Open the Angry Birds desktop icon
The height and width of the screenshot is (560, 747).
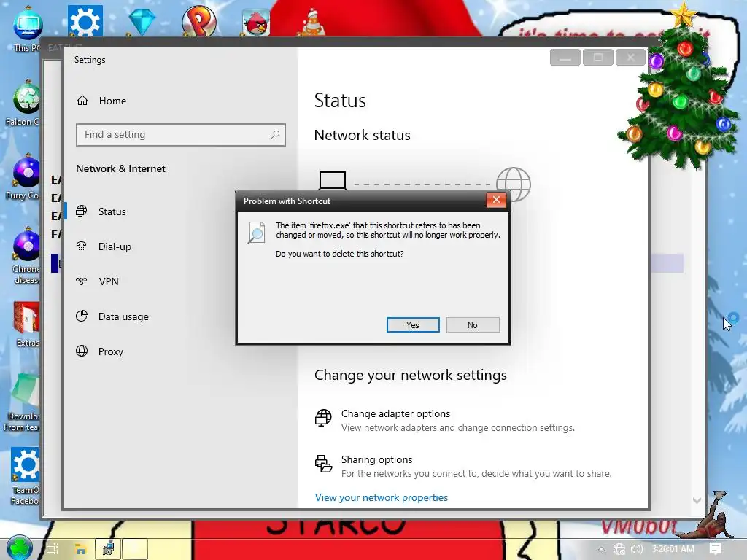256,23
